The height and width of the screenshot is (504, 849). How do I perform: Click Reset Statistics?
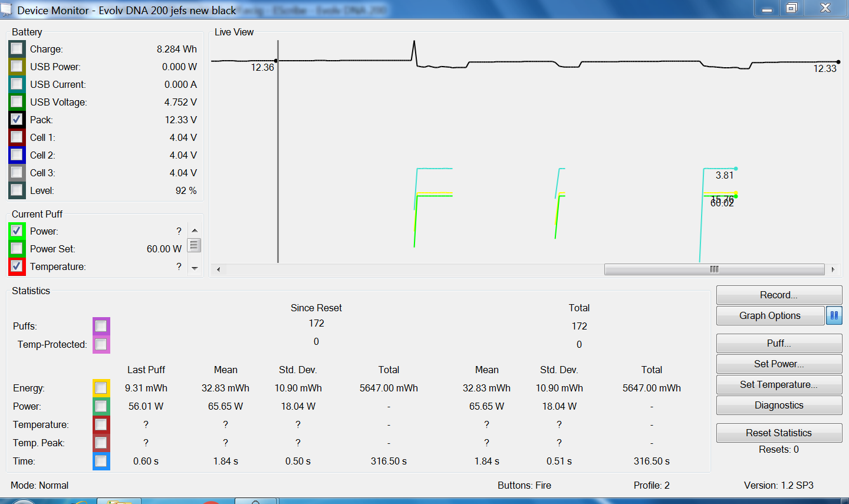click(x=778, y=433)
